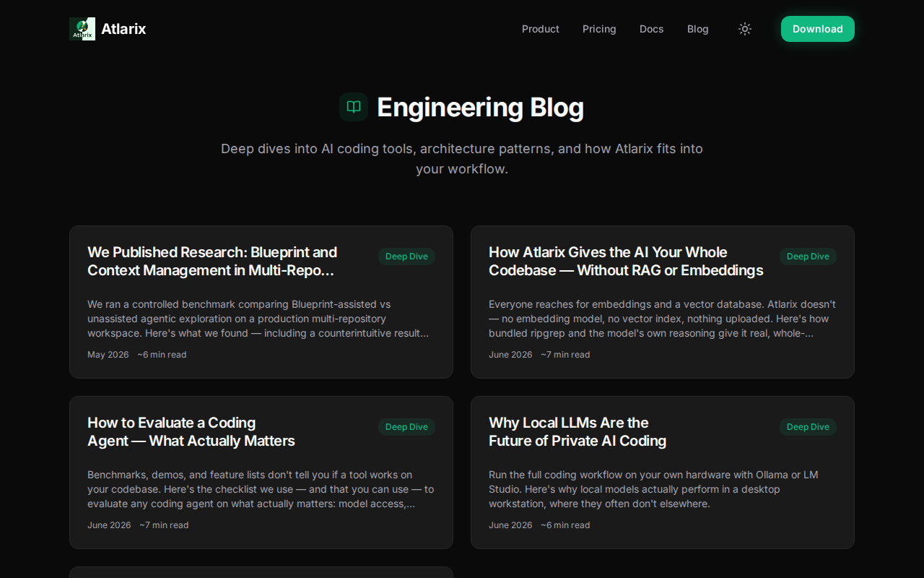This screenshot has height=578, width=924.
Task: Open the Product menu item
Action: coord(541,29)
